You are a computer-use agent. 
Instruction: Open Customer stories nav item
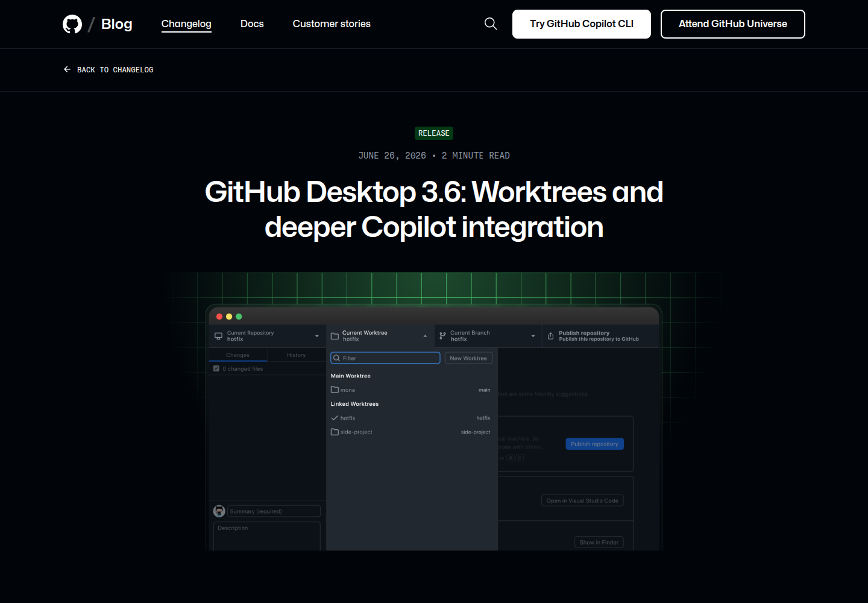point(332,24)
